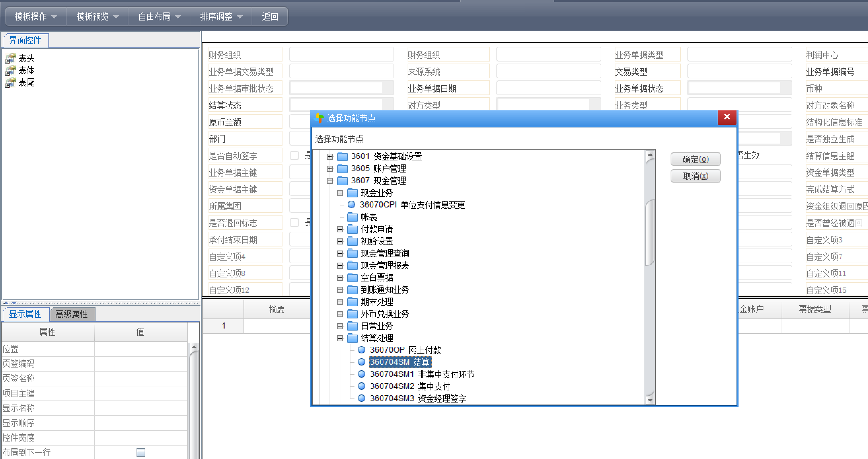
Task: Click the 3605 账户管理 folder icon
Action: click(x=342, y=168)
